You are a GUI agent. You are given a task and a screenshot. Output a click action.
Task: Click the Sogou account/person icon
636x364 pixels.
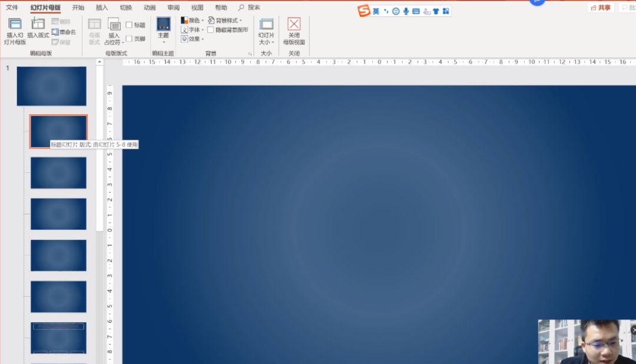click(x=426, y=11)
